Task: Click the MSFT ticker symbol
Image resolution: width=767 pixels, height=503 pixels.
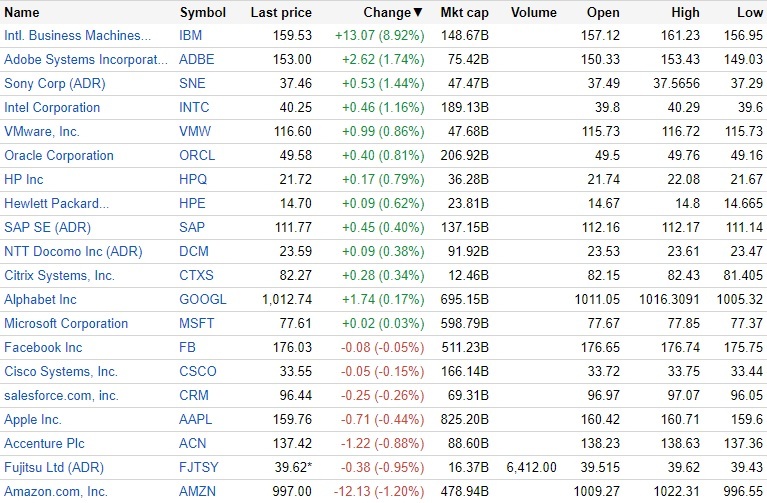Action: click(197, 323)
